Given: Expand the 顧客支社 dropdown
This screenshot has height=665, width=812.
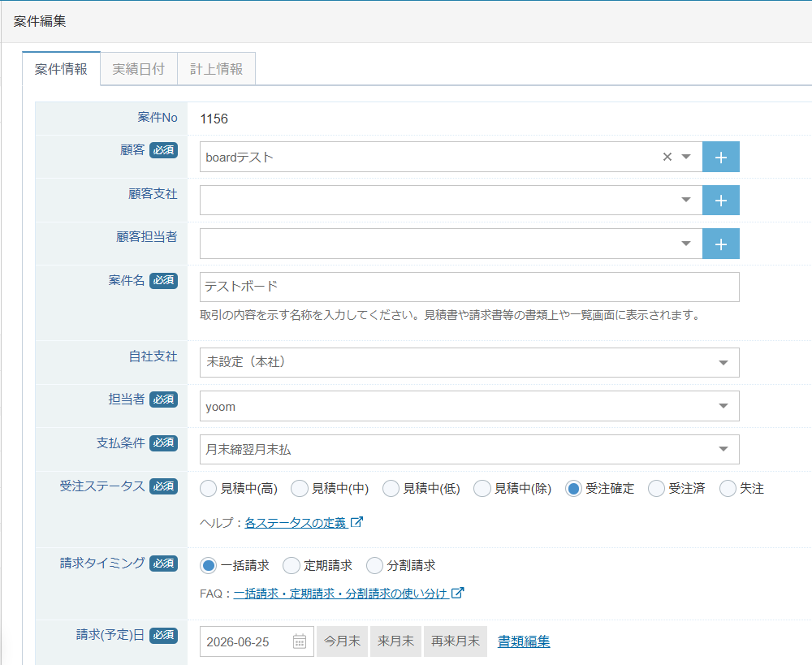Looking at the screenshot, I should [x=686, y=200].
